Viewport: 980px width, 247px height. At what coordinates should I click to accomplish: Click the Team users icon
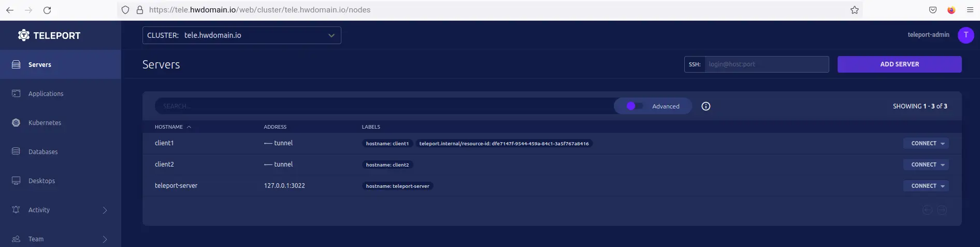click(16, 239)
